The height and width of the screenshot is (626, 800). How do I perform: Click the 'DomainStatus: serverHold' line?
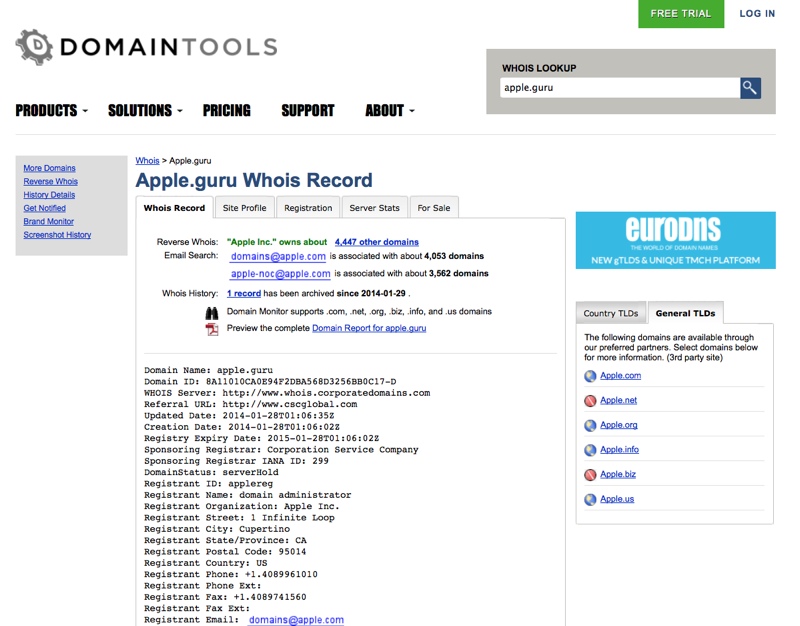(211, 472)
